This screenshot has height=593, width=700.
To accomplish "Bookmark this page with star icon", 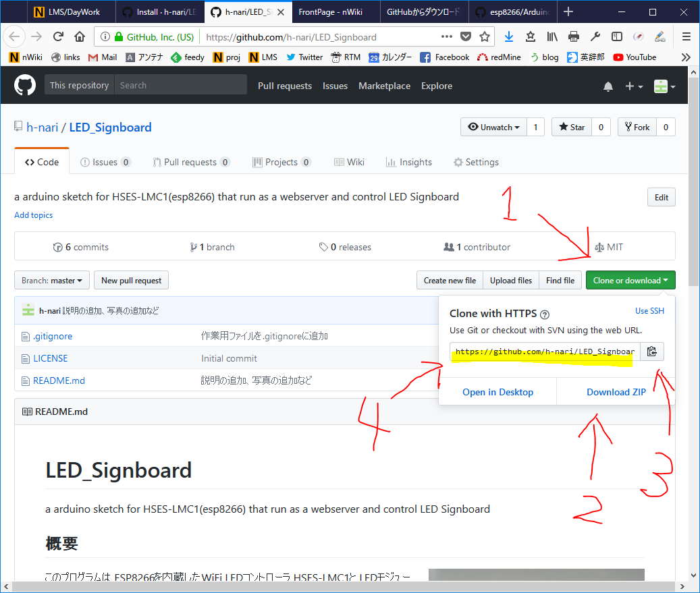I will point(485,37).
